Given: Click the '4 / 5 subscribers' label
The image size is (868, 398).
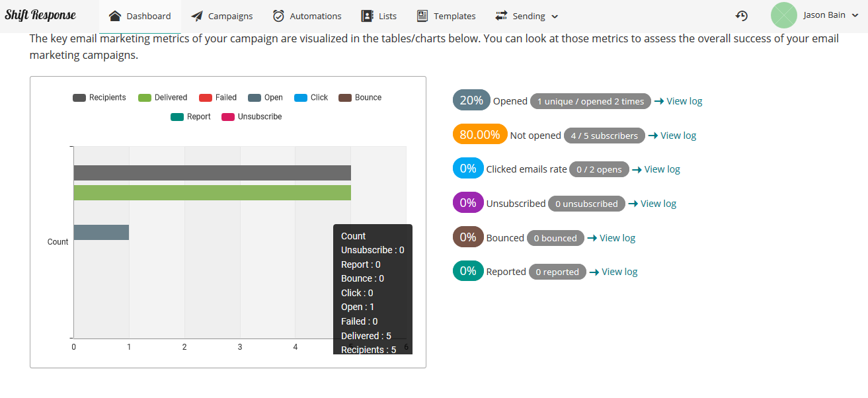Looking at the screenshot, I should coord(604,136).
